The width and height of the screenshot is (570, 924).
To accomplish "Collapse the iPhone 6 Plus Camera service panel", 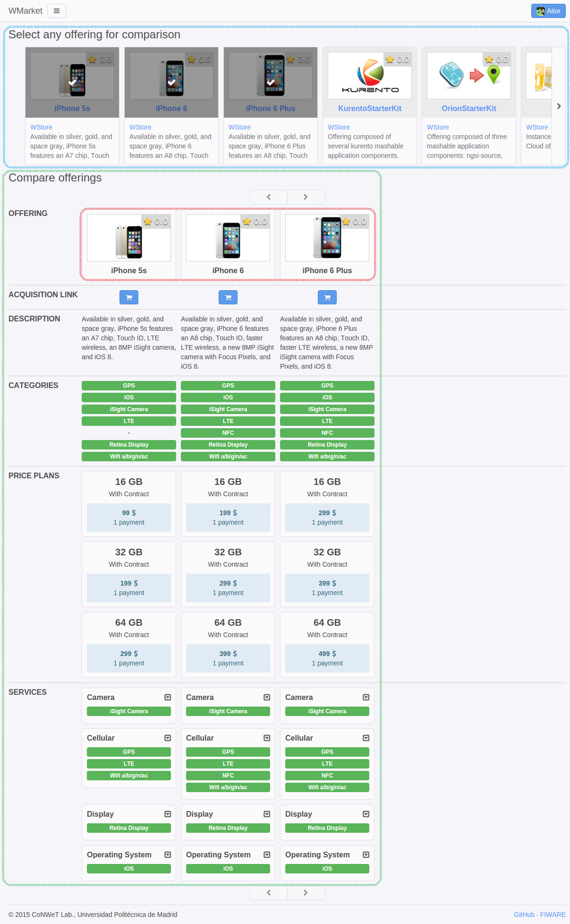I will (366, 698).
